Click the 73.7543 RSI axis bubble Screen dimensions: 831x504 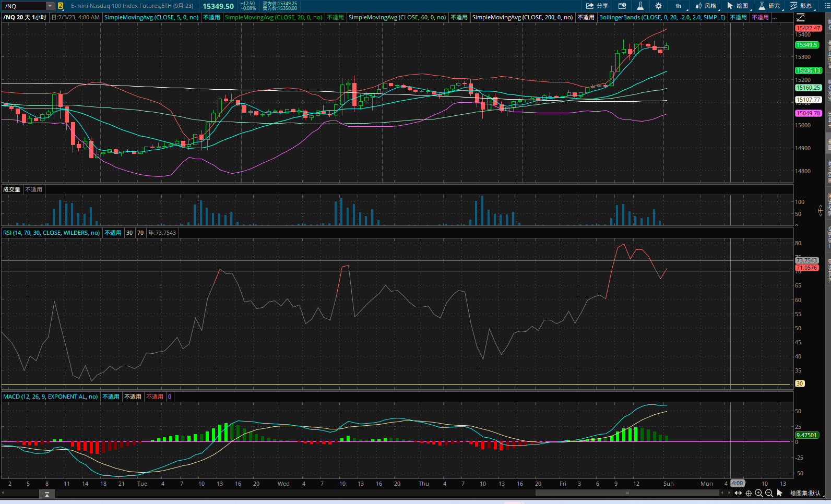tap(806, 260)
